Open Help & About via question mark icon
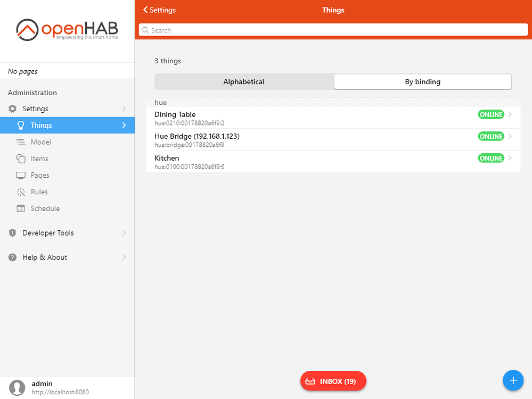 (12, 257)
